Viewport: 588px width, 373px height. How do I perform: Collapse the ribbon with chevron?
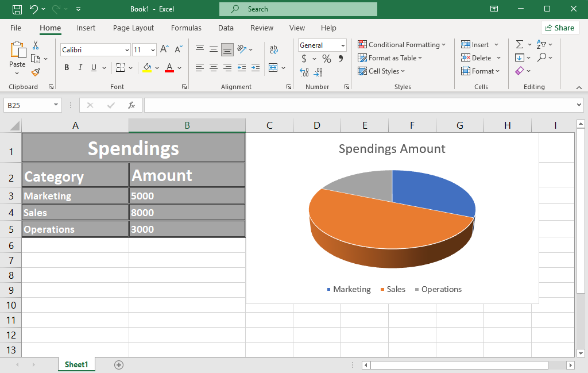click(579, 87)
